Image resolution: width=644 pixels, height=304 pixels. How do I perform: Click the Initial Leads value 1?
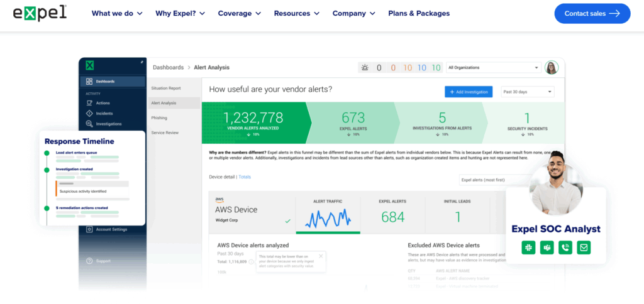coord(458,217)
